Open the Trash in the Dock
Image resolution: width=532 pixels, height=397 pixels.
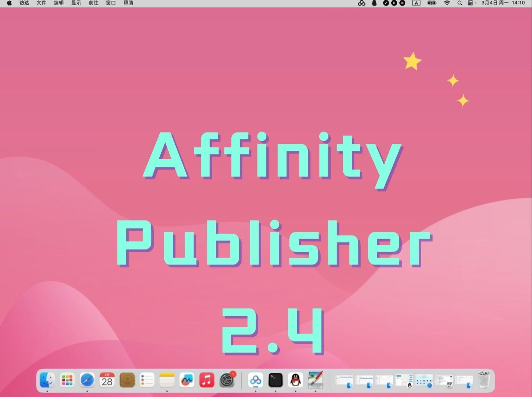[484, 380]
